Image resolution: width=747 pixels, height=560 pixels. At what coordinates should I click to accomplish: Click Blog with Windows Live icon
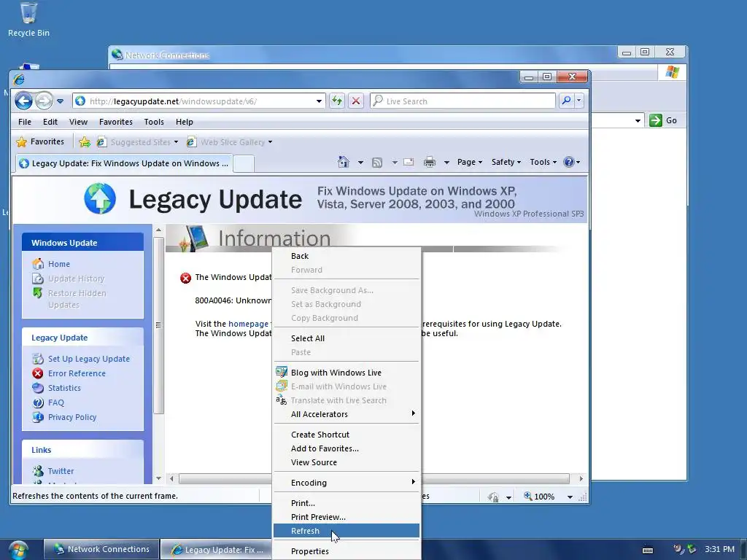click(282, 372)
